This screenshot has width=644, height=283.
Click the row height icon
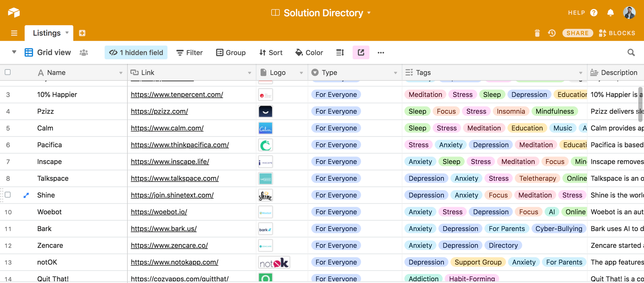(x=340, y=53)
